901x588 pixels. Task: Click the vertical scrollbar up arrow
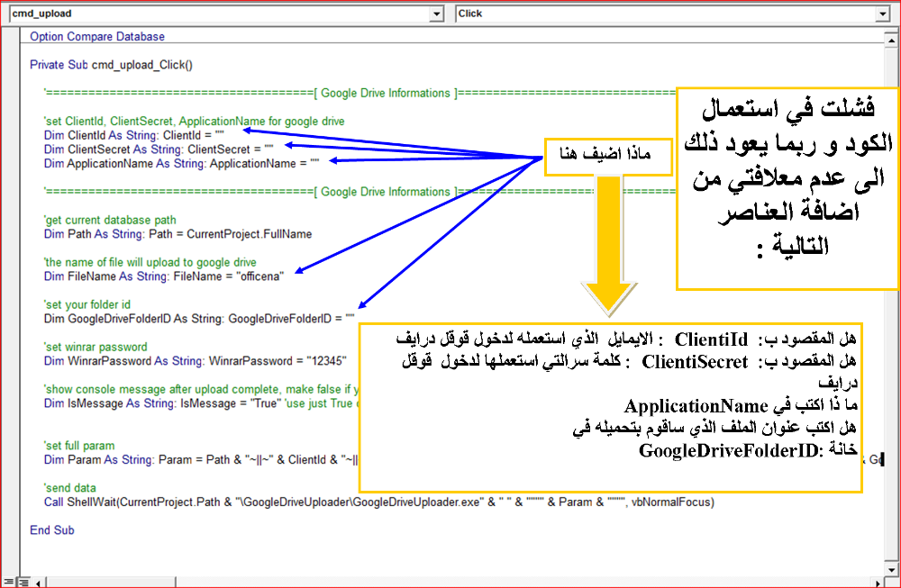tap(891, 40)
